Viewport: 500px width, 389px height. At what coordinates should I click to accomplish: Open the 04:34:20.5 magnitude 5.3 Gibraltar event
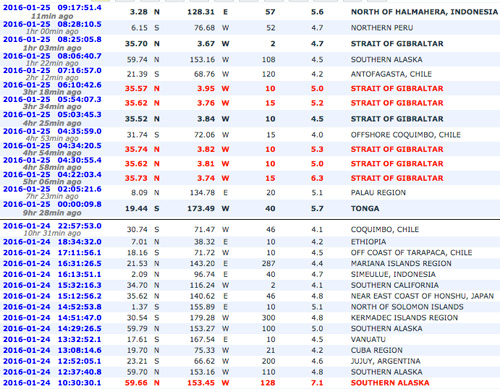52,146
